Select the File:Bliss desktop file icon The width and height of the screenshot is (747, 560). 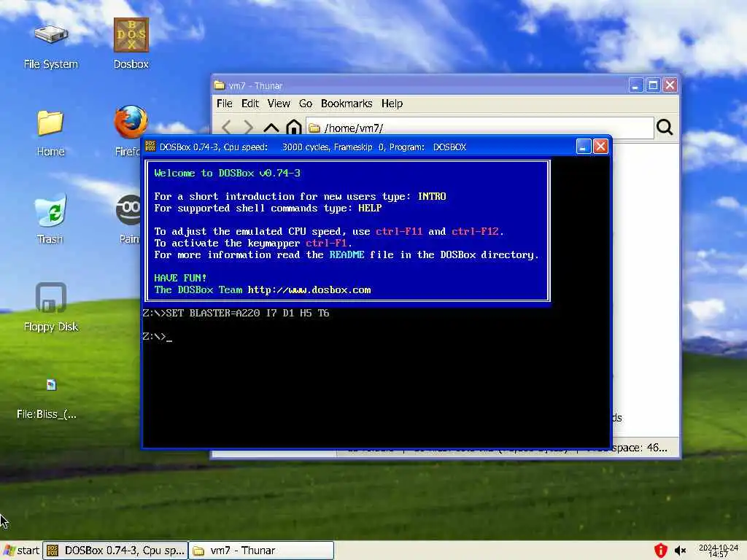[51, 385]
